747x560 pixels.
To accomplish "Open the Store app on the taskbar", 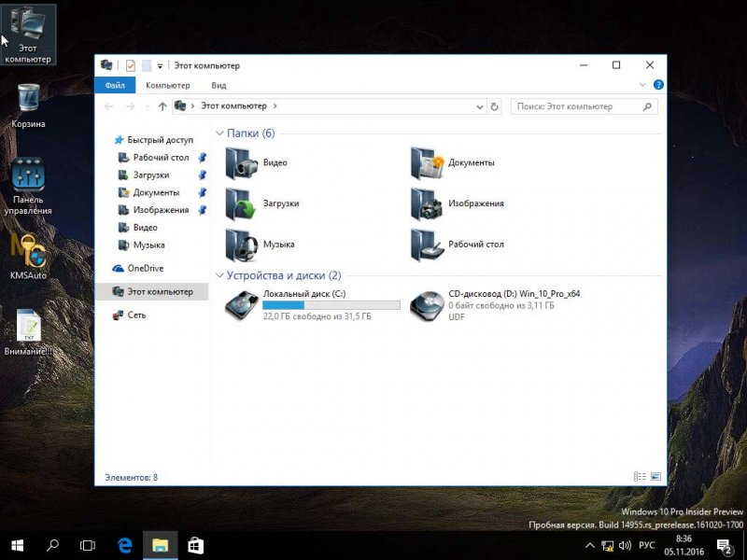I will pyautogui.click(x=195, y=545).
